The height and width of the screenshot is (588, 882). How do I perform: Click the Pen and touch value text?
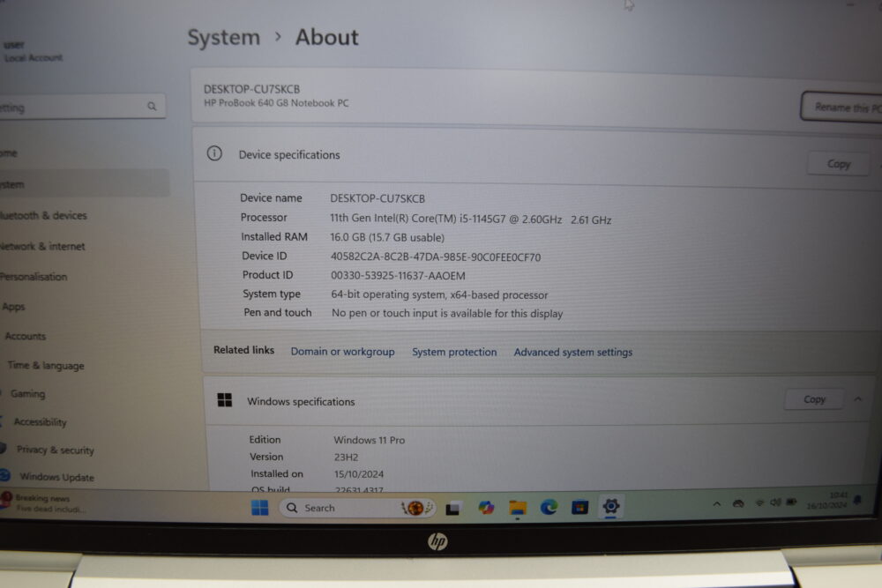[x=447, y=313]
